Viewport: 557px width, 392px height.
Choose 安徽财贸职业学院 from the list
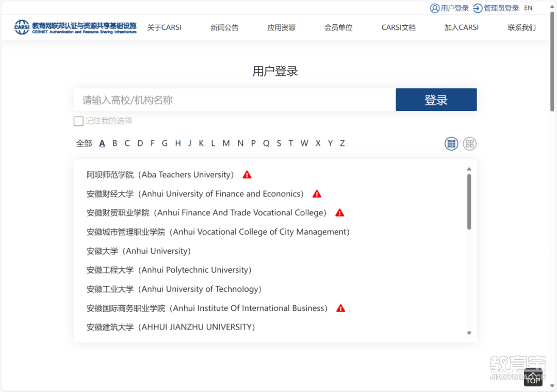[x=206, y=213]
